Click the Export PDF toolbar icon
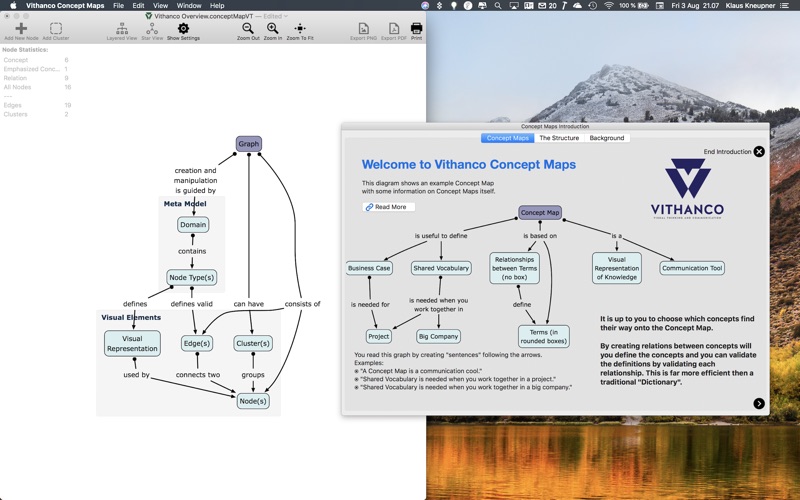The height and width of the screenshot is (500, 800). 393,29
